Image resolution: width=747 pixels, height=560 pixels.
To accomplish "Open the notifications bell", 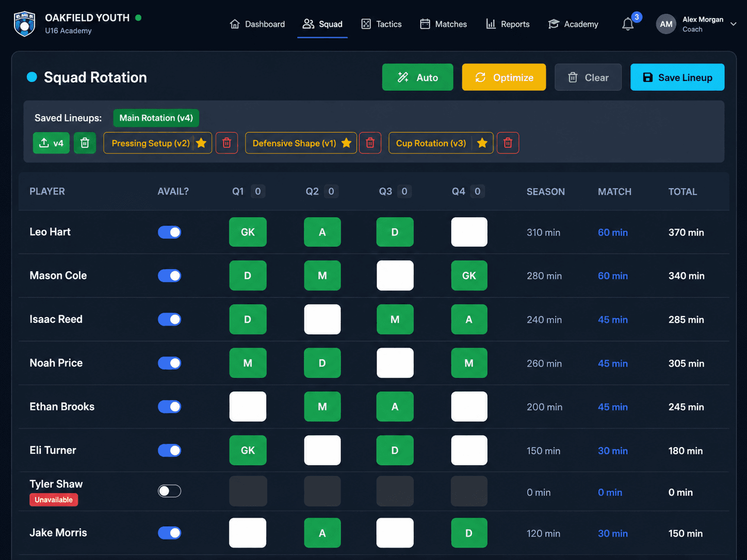I will pos(628,24).
